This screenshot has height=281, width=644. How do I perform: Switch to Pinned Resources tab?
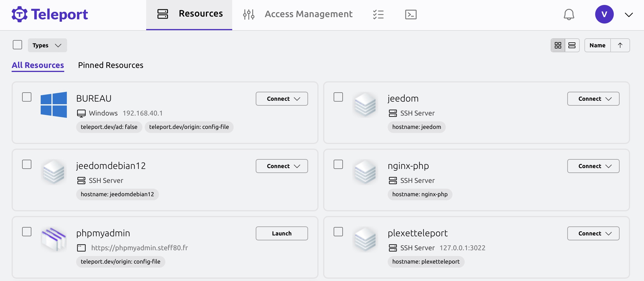[111, 65]
